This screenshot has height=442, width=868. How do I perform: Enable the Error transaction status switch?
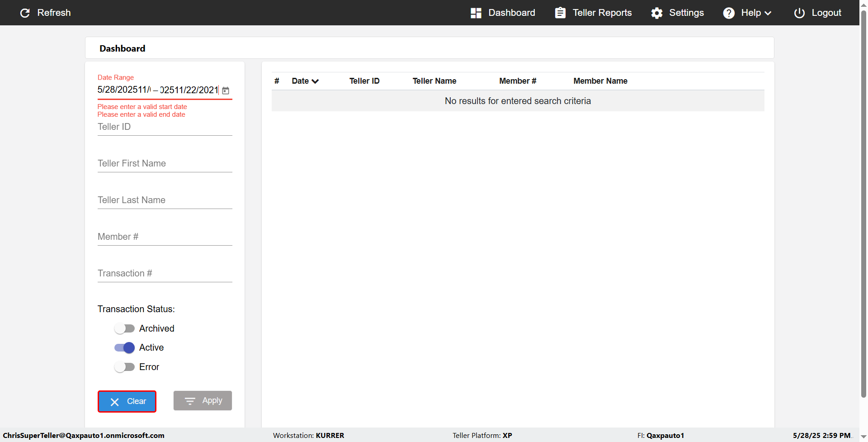[124, 367]
